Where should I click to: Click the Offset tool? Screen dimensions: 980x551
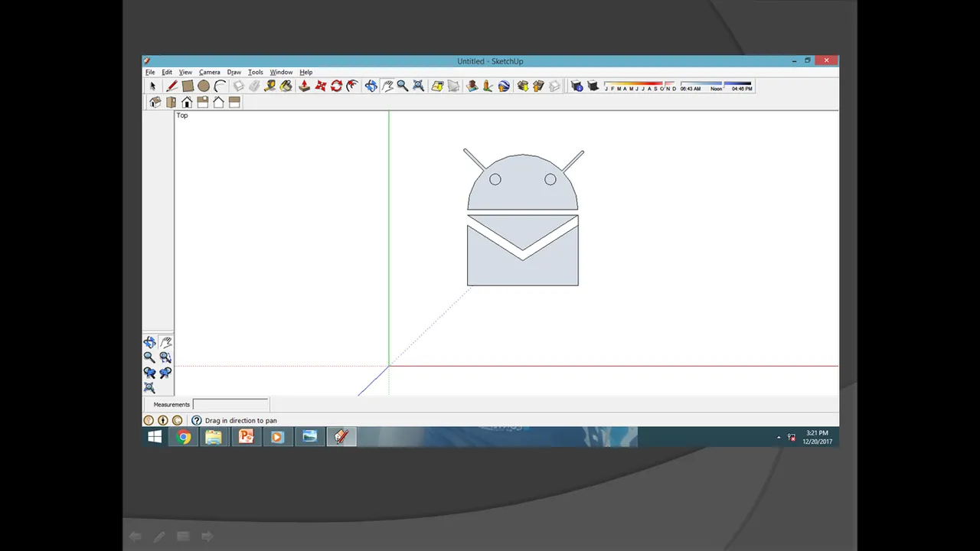(352, 86)
